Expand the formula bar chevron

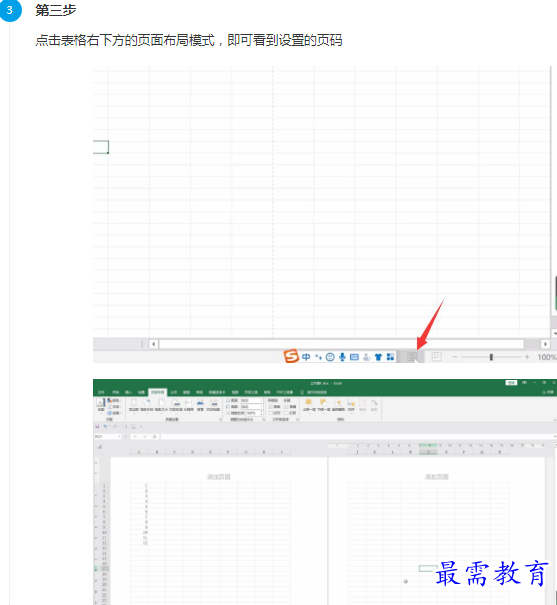(x=555, y=436)
